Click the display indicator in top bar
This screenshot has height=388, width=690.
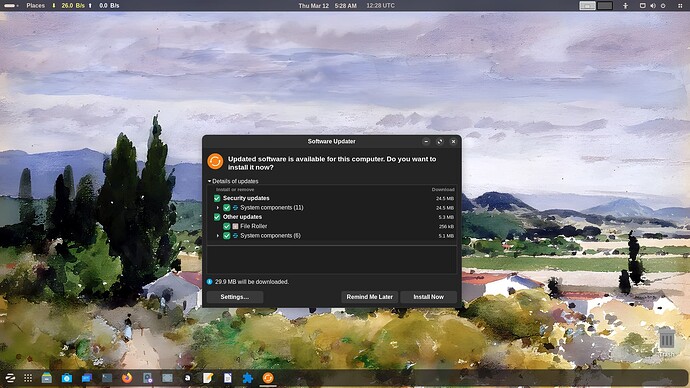click(642, 6)
